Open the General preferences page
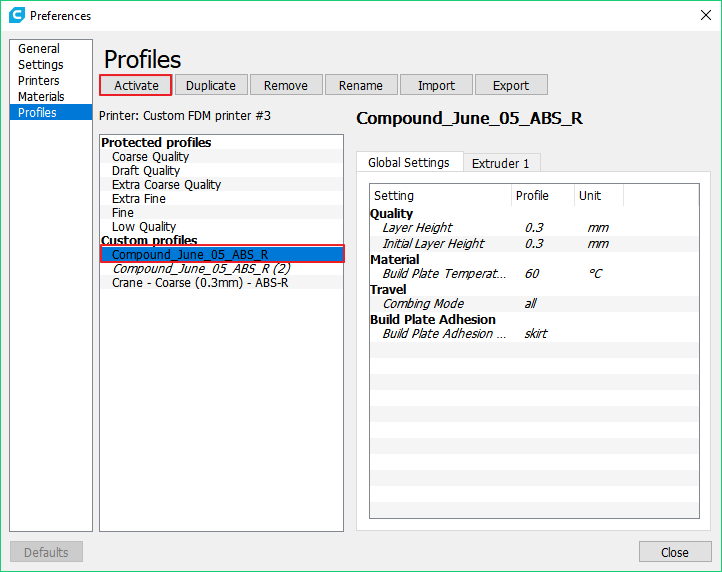722x572 pixels. coord(39,49)
